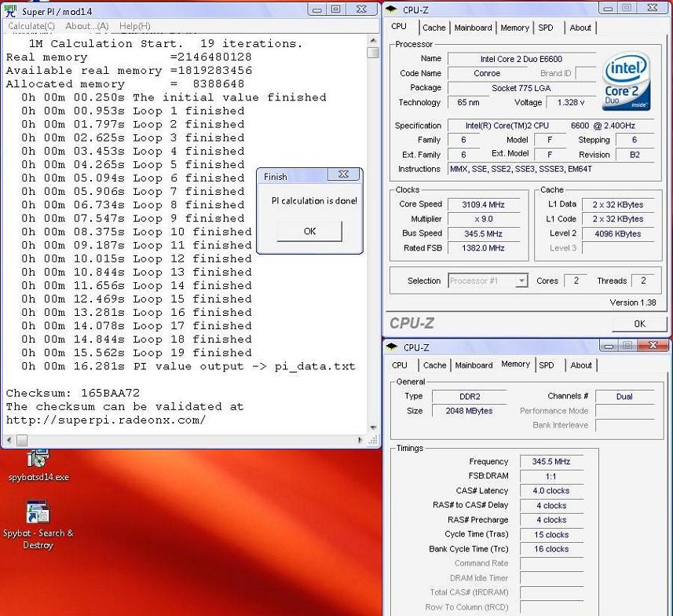673x616 pixels.
Task: Click the Revision field B2
Action: pyautogui.click(x=635, y=155)
